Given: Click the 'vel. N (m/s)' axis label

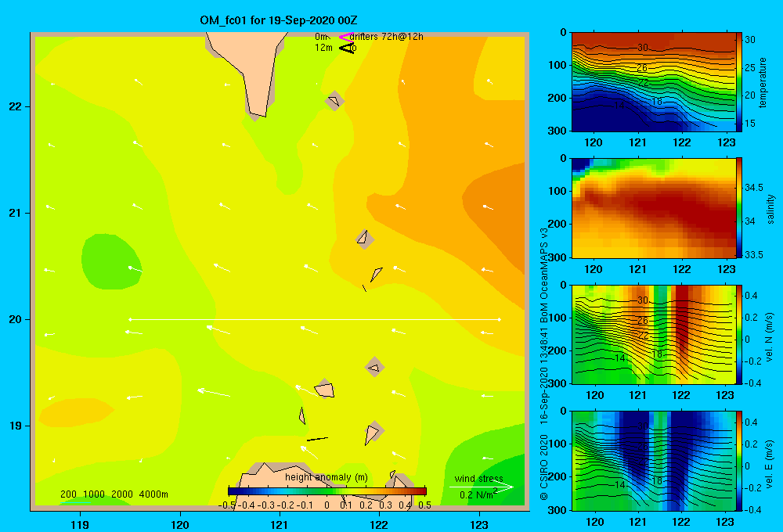Looking at the screenshot, I should (x=770, y=337).
